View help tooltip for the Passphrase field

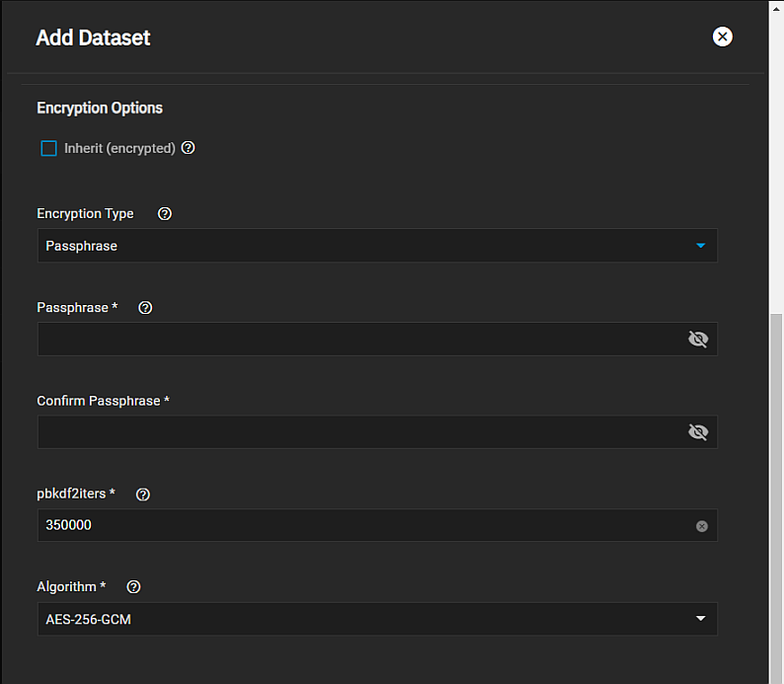[146, 307]
